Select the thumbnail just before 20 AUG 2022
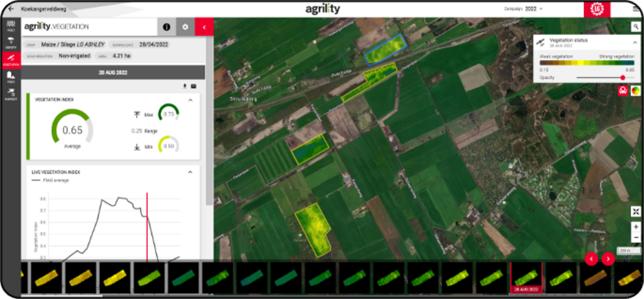 [492, 278]
